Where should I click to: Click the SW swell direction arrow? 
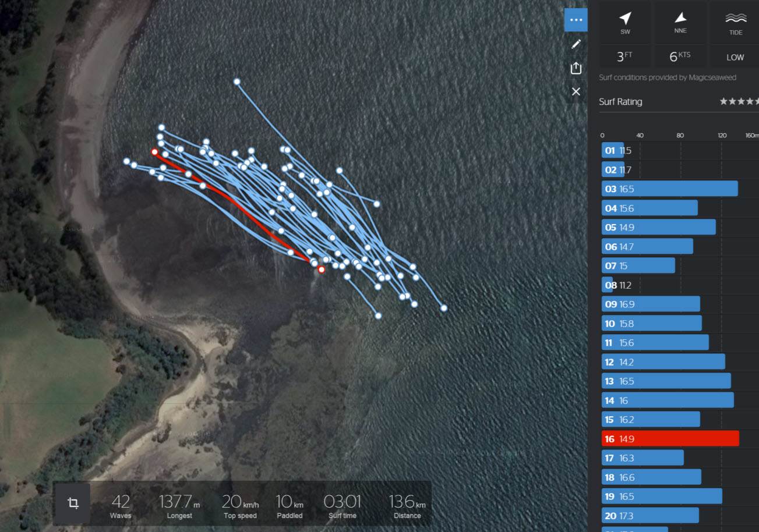tap(625, 19)
